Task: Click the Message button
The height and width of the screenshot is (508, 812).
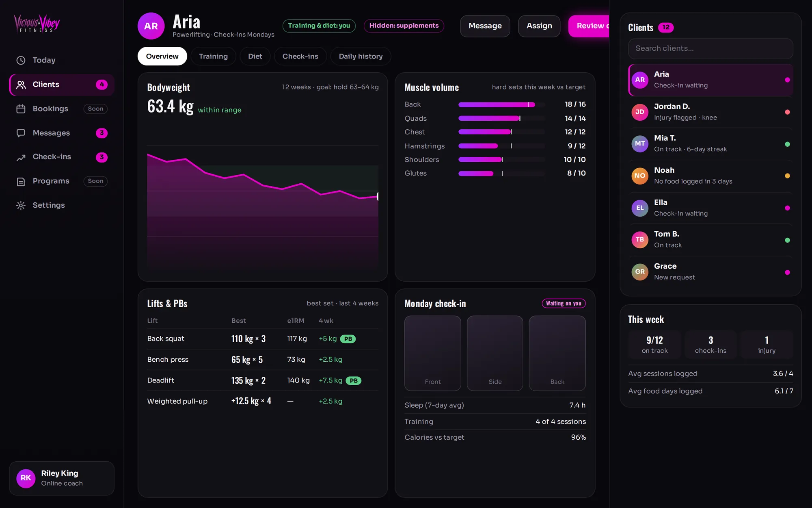Action: pos(485,26)
